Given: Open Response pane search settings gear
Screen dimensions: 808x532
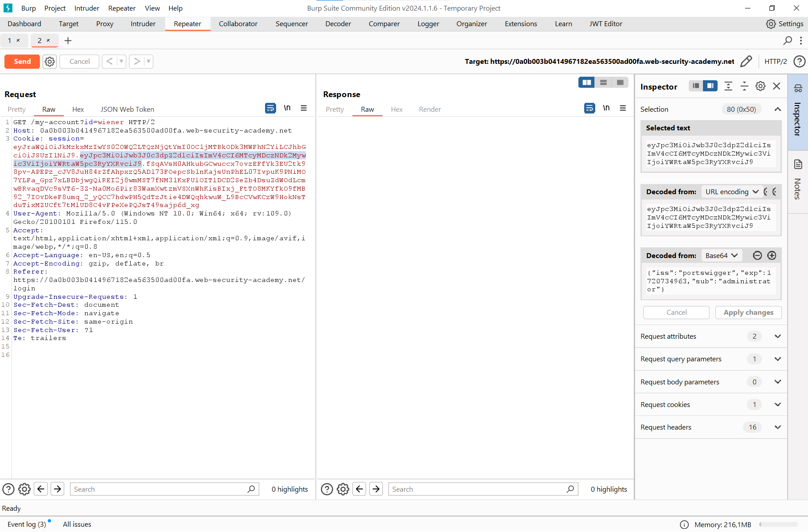Looking at the screenshot, I should 343,489.
